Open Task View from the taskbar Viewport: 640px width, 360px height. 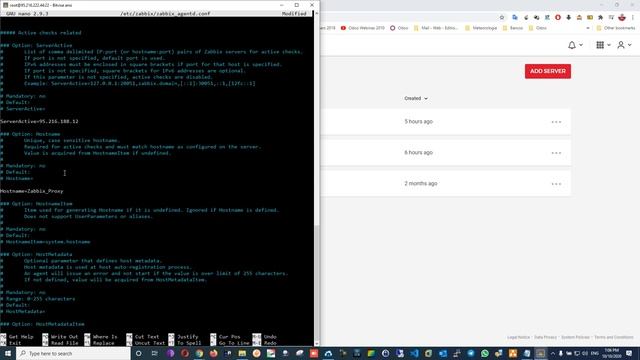coord(154,353)
